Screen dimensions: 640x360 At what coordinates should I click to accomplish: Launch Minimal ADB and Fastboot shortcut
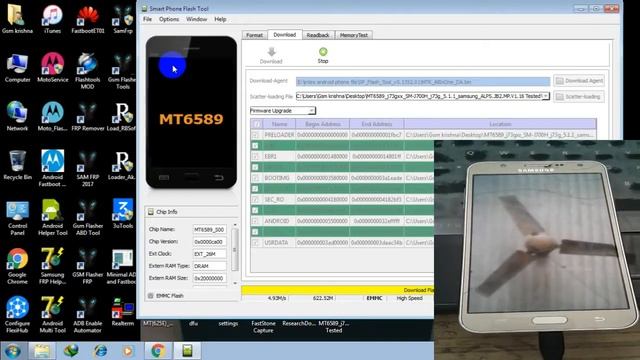point(122,266)
